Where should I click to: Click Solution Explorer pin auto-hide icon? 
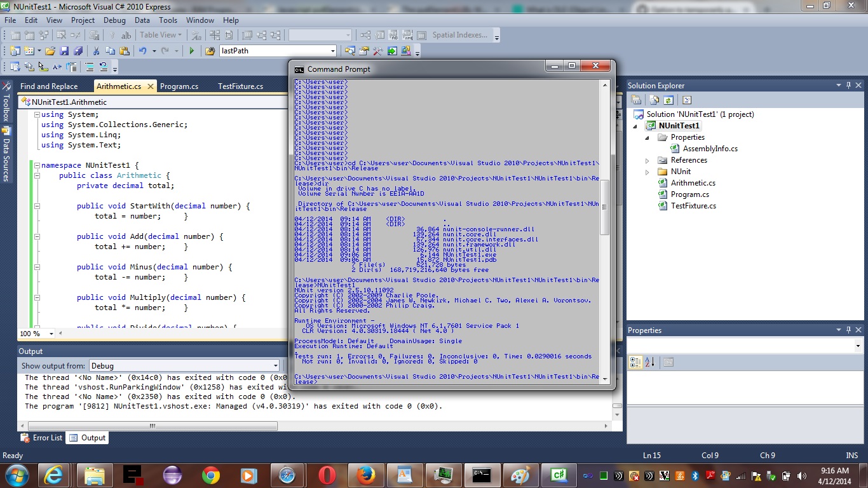click(849, 85)
